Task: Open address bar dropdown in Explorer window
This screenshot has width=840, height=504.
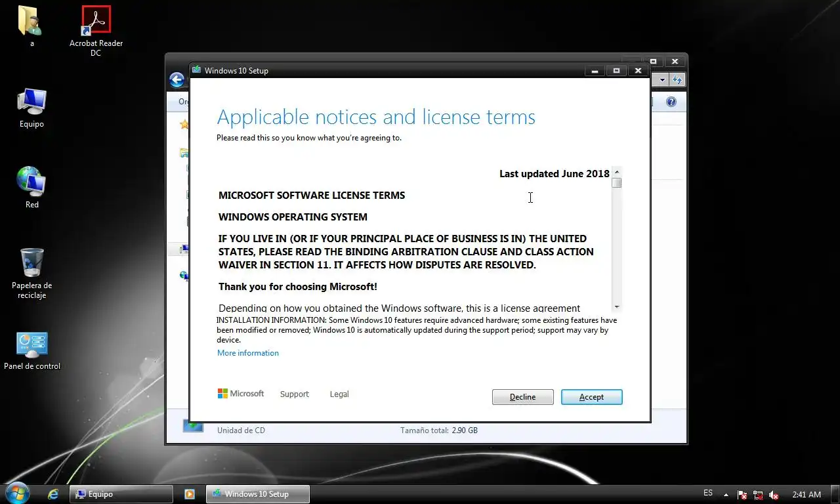Action: (x=663, y=80)
